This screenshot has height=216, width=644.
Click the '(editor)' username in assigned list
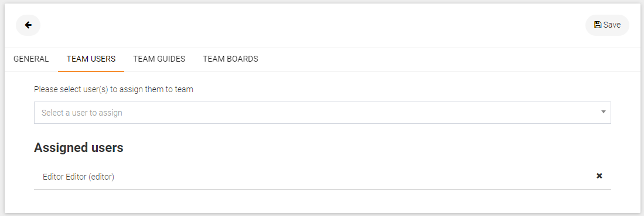pos(101,177)
